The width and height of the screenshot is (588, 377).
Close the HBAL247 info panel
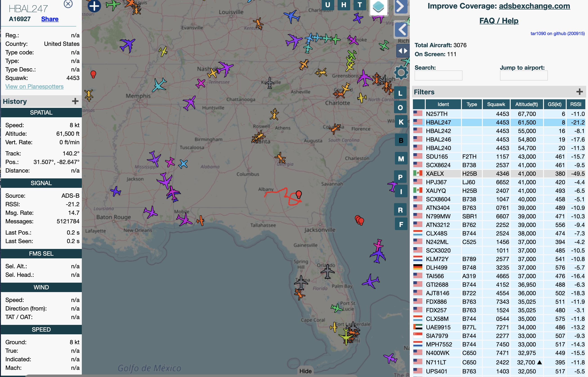click(68, 4)
